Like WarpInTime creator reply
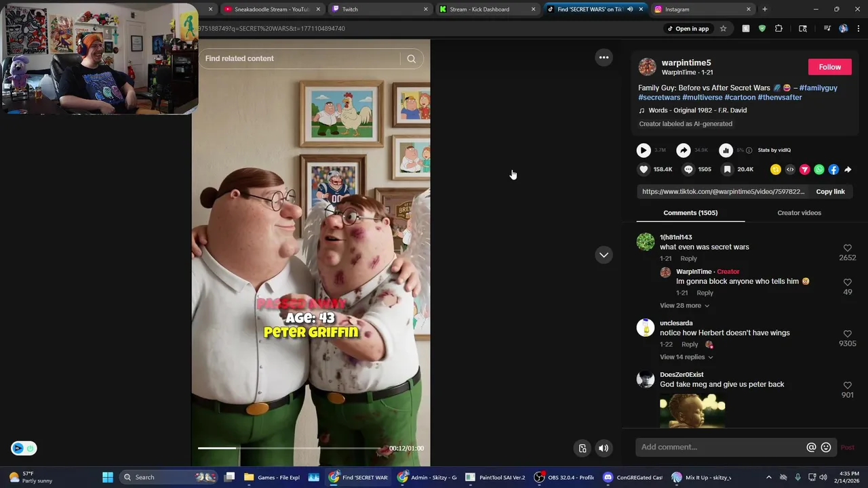This screenshot has width=868, height=488. tap(847, 282)
